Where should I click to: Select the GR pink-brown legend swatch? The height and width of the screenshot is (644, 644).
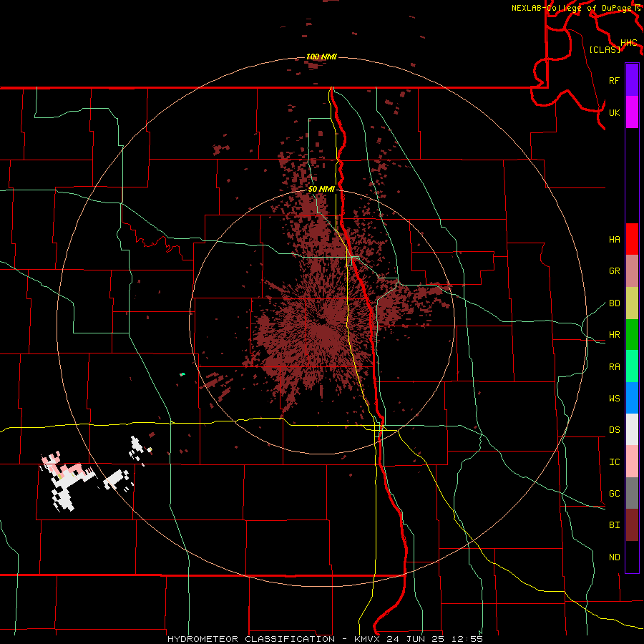632,271
